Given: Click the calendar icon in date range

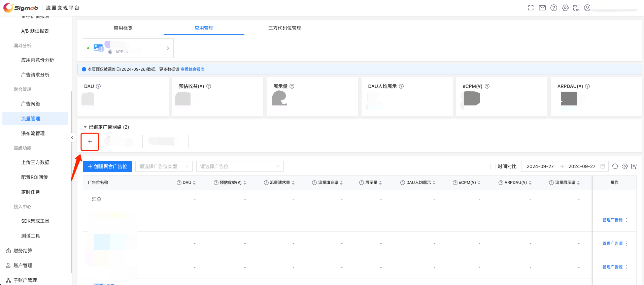Looking at the screenshot, I should (603, 166).
